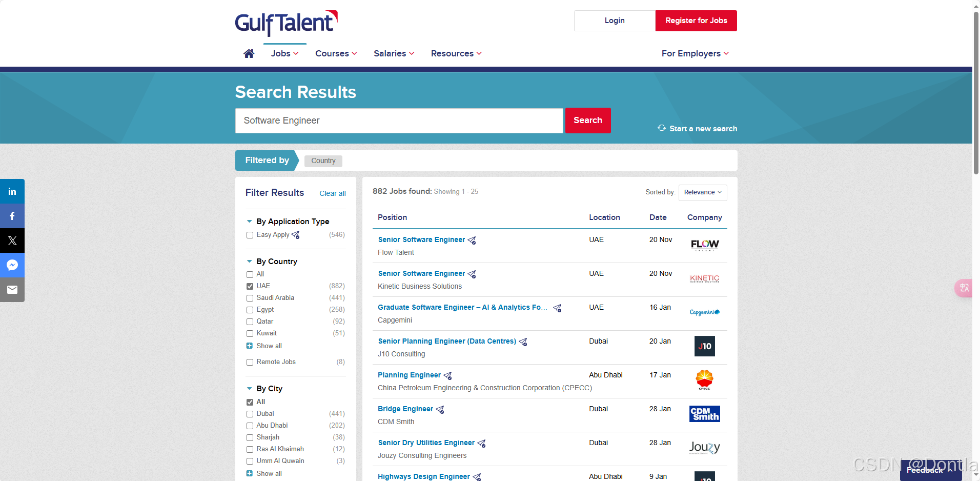This screenshot has height=481, width=980.
Task: Open the Salaries menu
Action: [394, 53]
